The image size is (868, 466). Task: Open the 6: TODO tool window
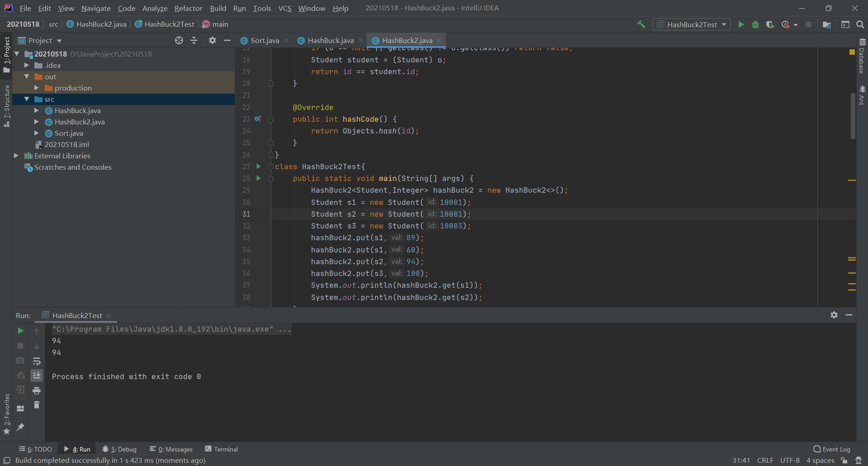pyautogui.click(x=35, y=449)
